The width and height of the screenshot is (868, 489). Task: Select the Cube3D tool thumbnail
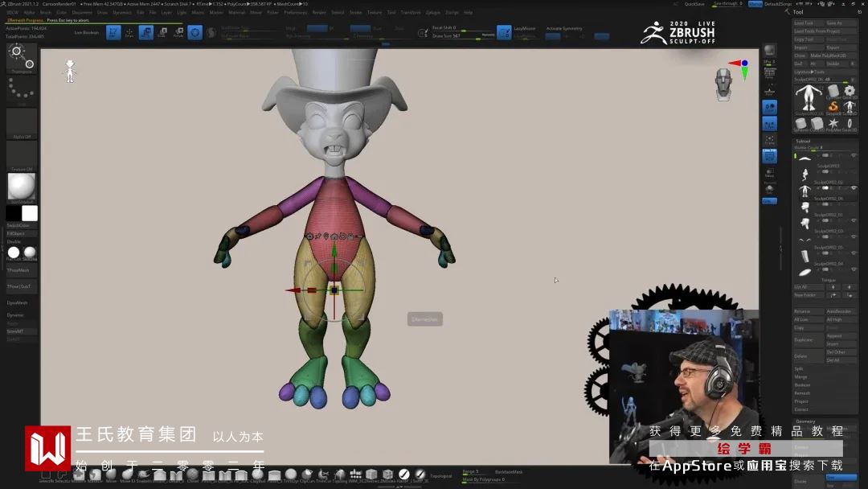[817, 124]
